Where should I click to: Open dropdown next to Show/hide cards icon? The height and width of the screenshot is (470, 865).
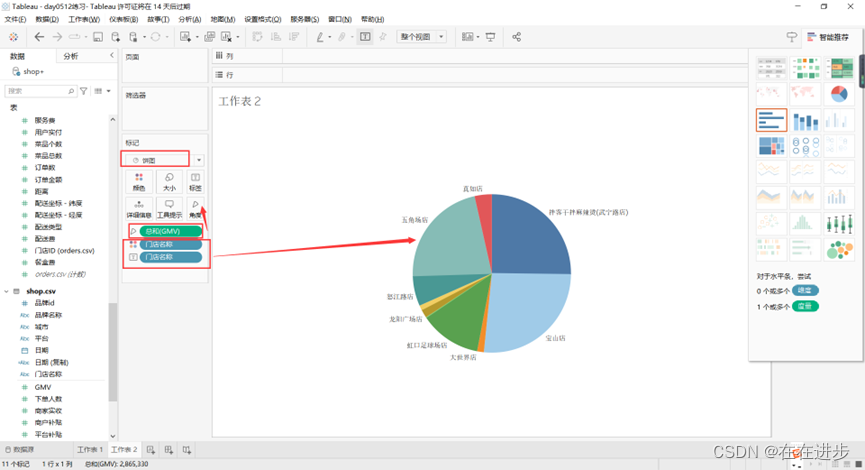tap(478, 38)
